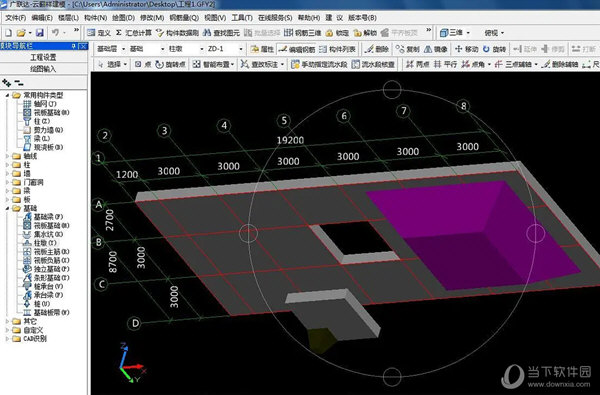Open the 文件(F) menu
This screenshot has width=600, height=395.
[x=15, y=18]
